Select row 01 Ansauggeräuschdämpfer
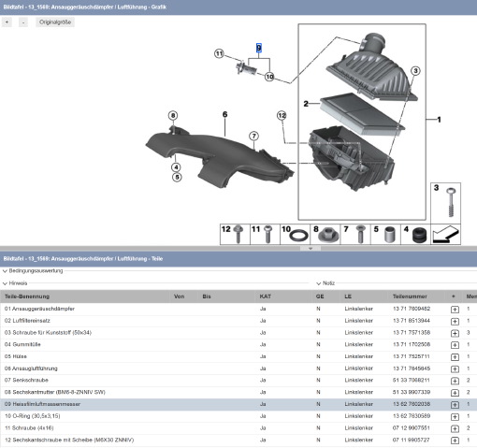 pos(238,309)
